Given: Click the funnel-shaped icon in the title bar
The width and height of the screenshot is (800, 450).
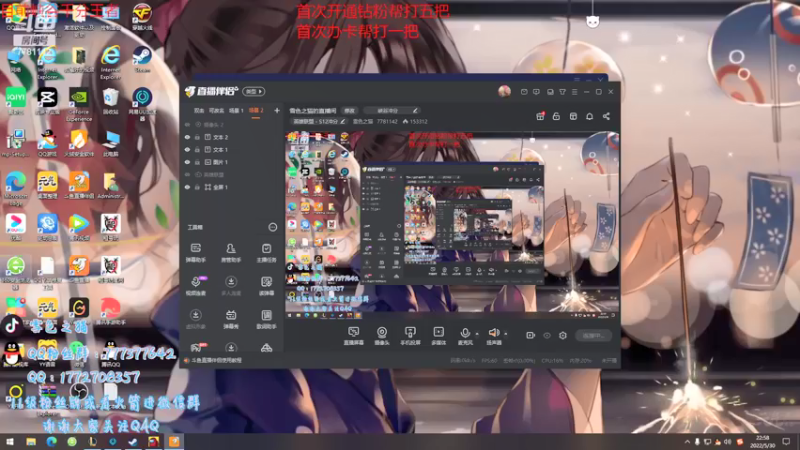Looking at the screenshot, I should pos(562,92).
